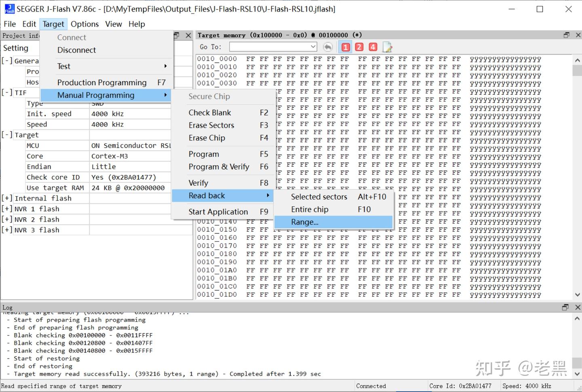The image size is (582, 392).
Task: Open the Help menu
Action: [137, 24]
